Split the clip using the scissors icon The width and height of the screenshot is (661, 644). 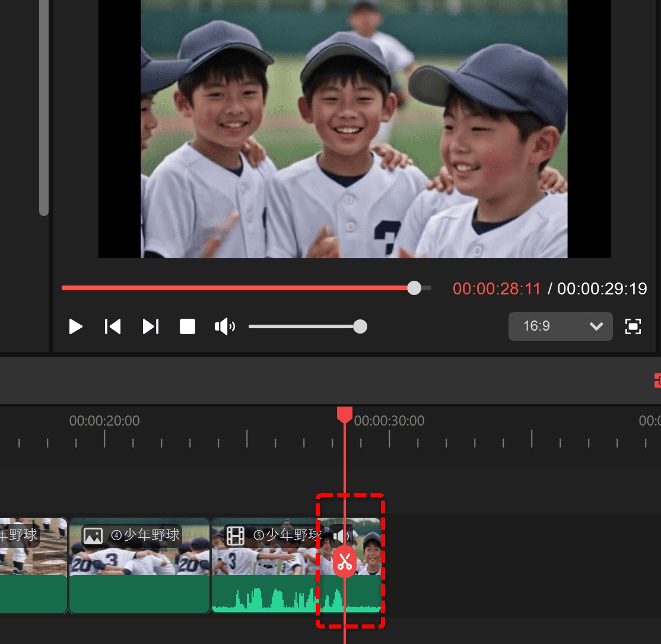point(344,561)
